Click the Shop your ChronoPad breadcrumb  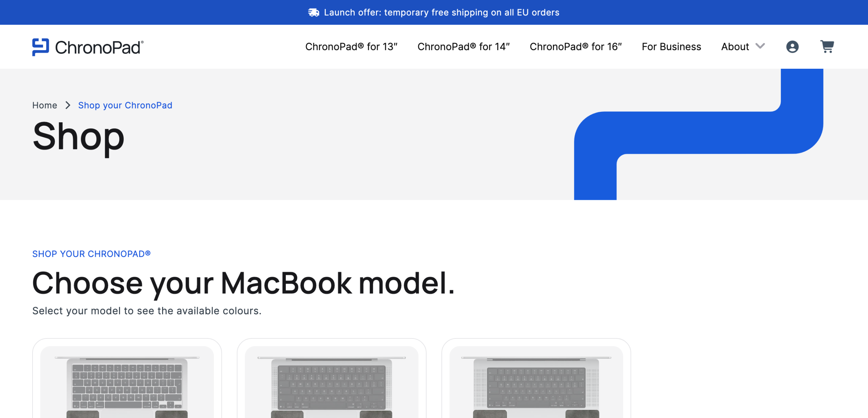125,105
